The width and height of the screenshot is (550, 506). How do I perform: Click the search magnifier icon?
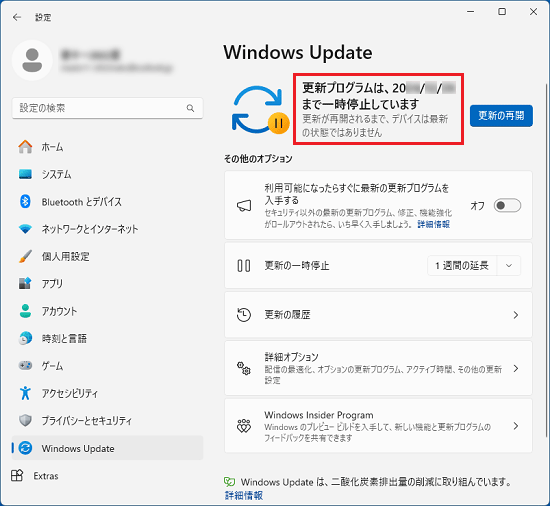[x=190, y=108]
